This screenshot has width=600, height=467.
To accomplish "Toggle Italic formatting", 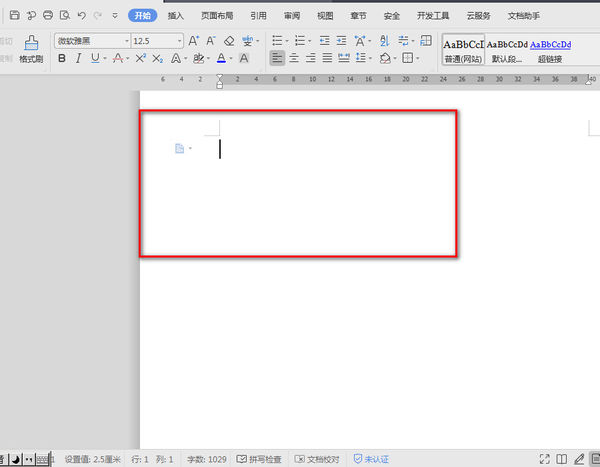I will pyautogui.click(x=78, y=58).
